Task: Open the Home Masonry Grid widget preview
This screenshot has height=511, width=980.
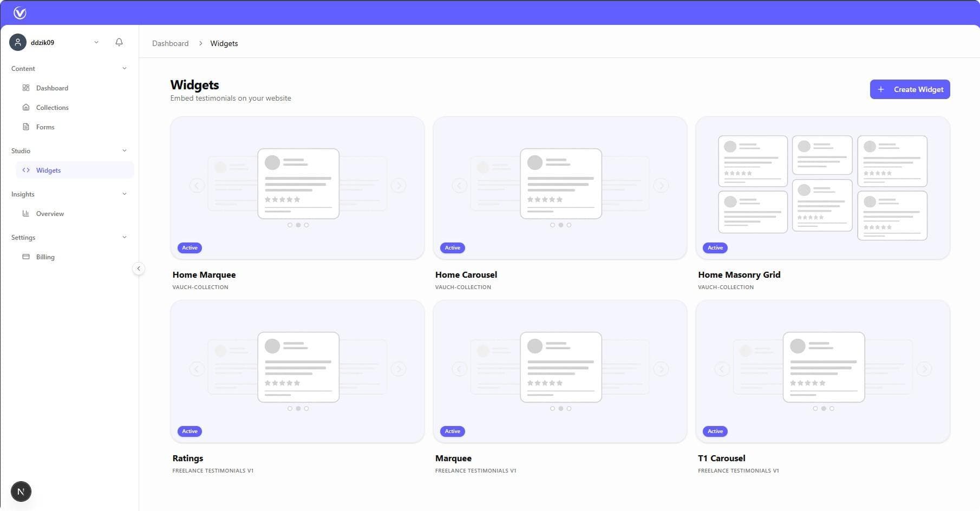Action: (x=822, y=187)
